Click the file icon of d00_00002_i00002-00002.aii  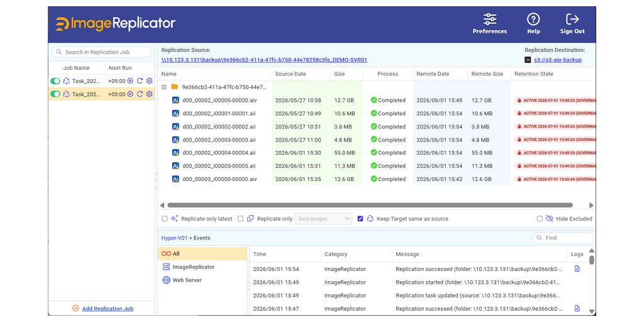[176, 126]
